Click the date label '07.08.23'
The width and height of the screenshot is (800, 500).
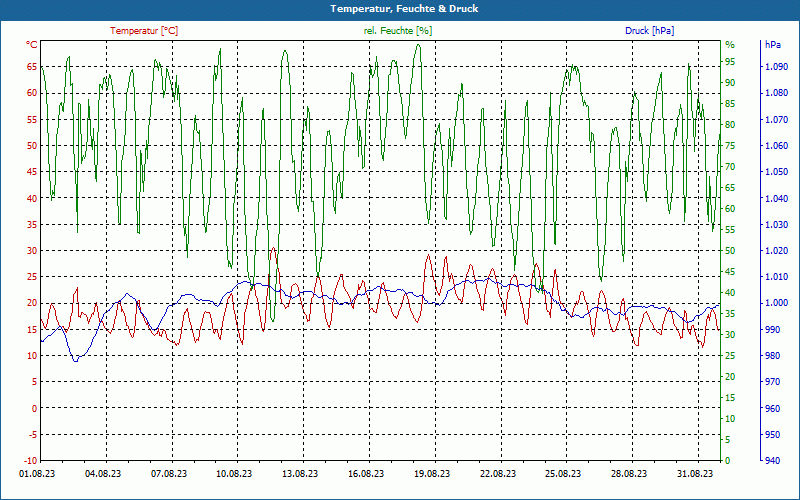pyautogui.click(x=169, y=473)
